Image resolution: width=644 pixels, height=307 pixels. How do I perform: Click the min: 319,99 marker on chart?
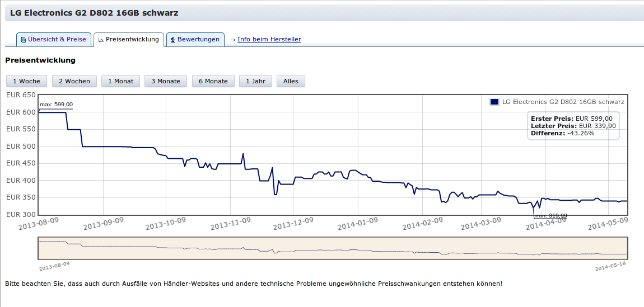[x=551, y=215]
